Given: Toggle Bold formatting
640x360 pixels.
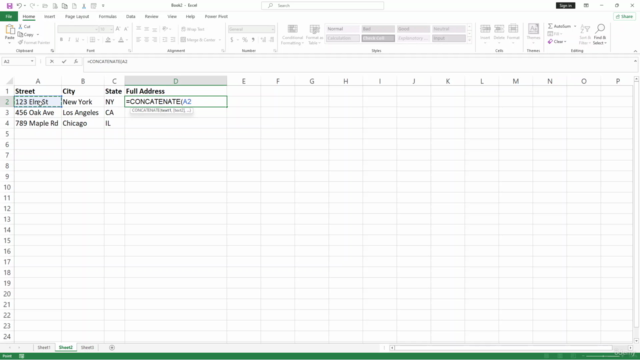Looking at the screenshot, I should pos(61,40).
